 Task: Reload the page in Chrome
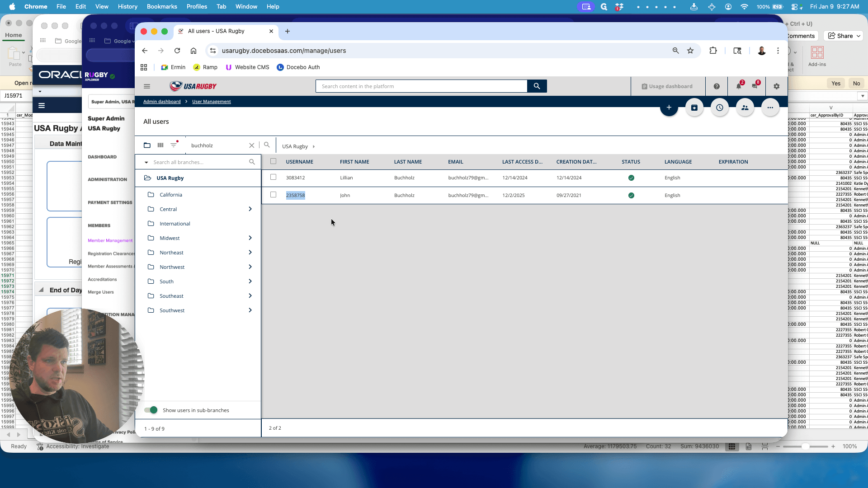[x=177, y=51]
